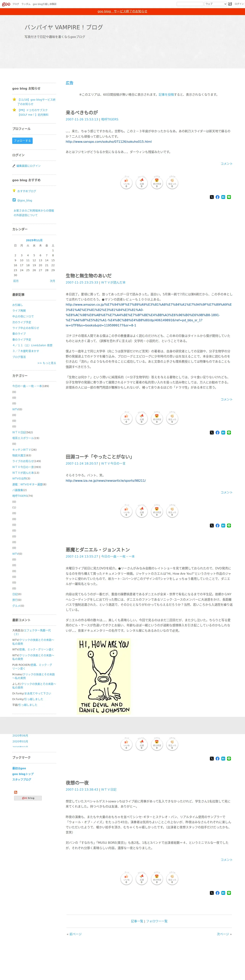Share 田淵コーチ post on Hatena Bookmark

[223, 526]
